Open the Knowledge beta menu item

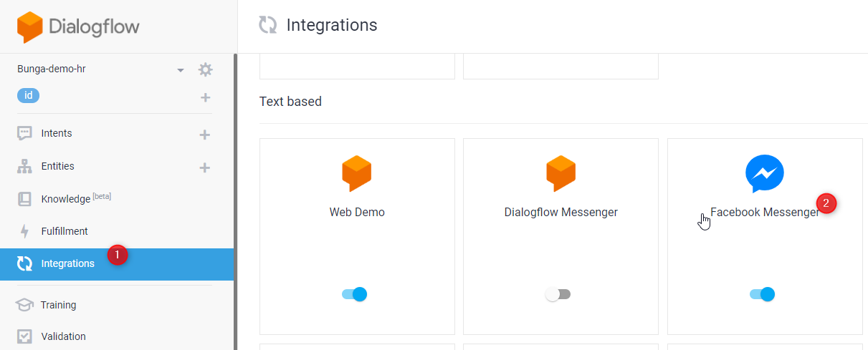pos(76,198)
